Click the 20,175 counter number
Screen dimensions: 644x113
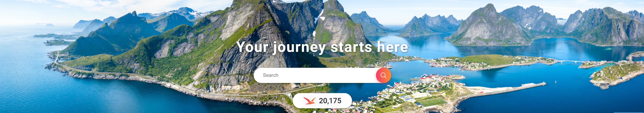click(330, 101)
